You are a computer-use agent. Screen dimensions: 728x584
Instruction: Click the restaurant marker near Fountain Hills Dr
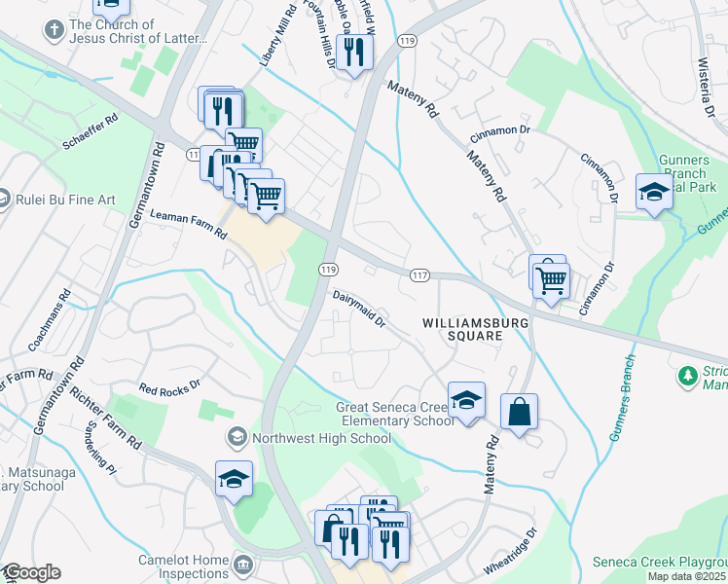tap(354, 55)
